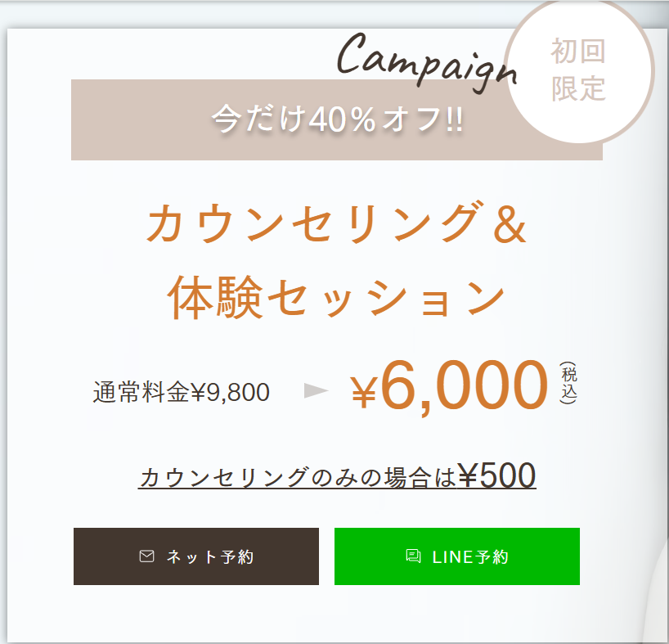Click the ネット予約 text label
Viewport: 669px width, 644px height.
(210, 557)
